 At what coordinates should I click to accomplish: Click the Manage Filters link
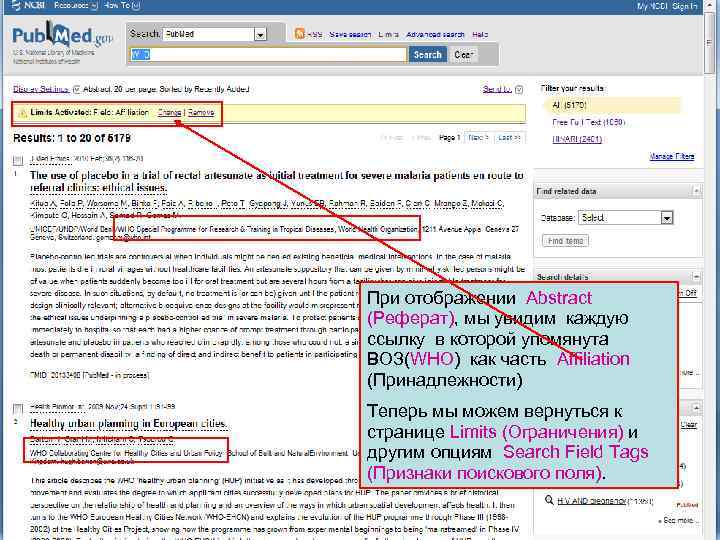click(x=672, y=157)
